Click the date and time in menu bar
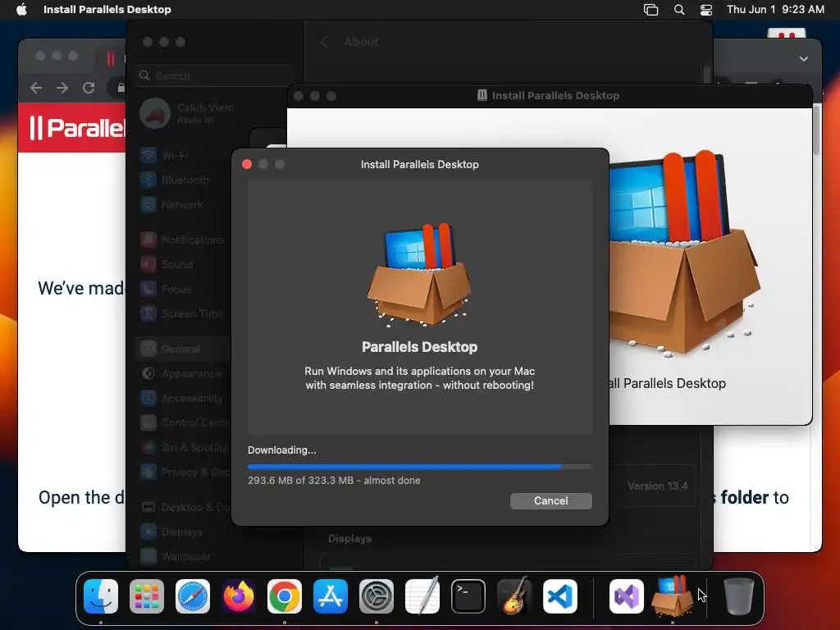Viewport: 840px width, 630px height. 775,10
